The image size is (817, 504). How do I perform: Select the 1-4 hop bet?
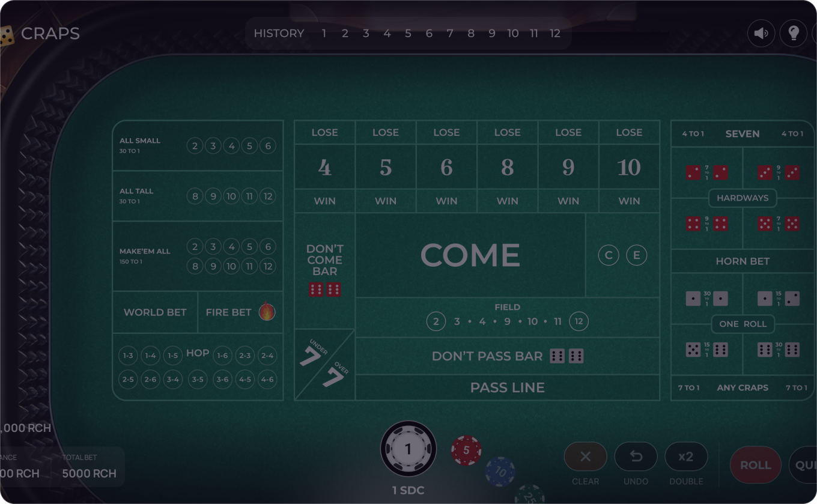150,356
